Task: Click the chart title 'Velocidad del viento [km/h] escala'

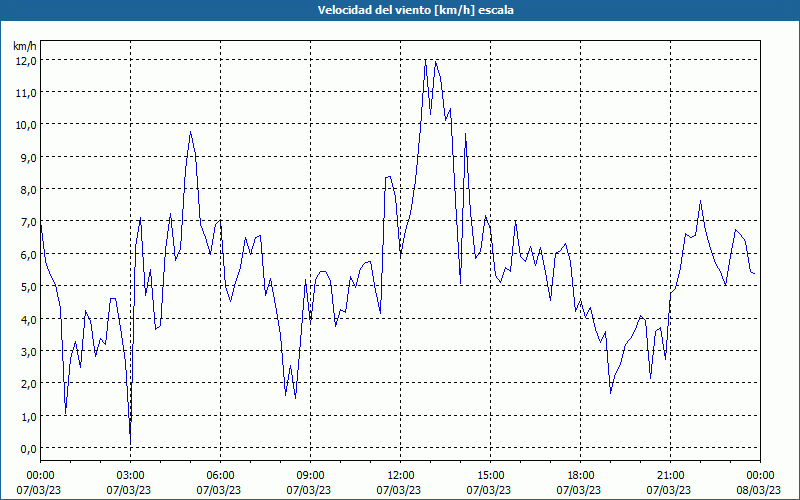Action: coord(415,10)
